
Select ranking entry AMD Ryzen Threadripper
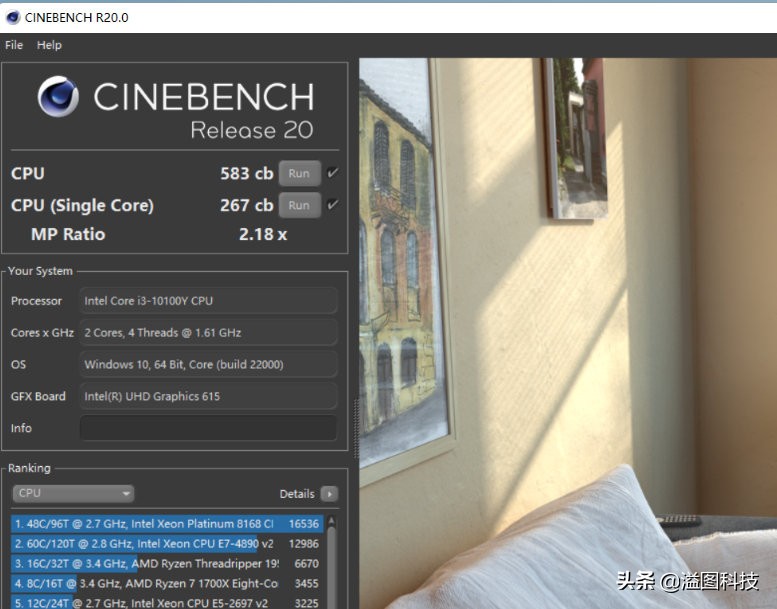tap(167, 563)
